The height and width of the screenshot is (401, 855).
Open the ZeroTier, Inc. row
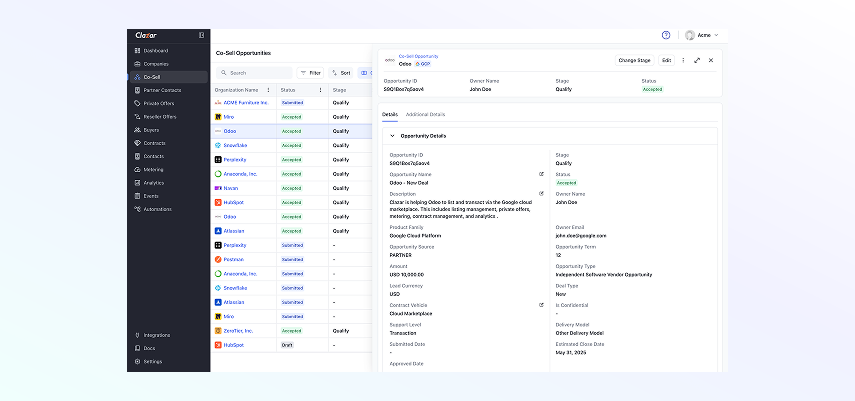coord(291,331)
